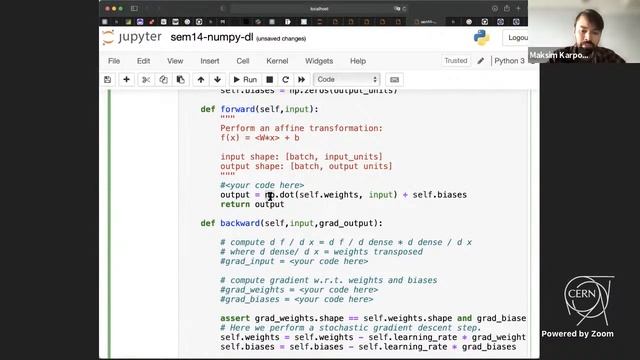Click the 'def forward(self,input):' line
Viewport: 640px width, 360px height.
(259, 109)
